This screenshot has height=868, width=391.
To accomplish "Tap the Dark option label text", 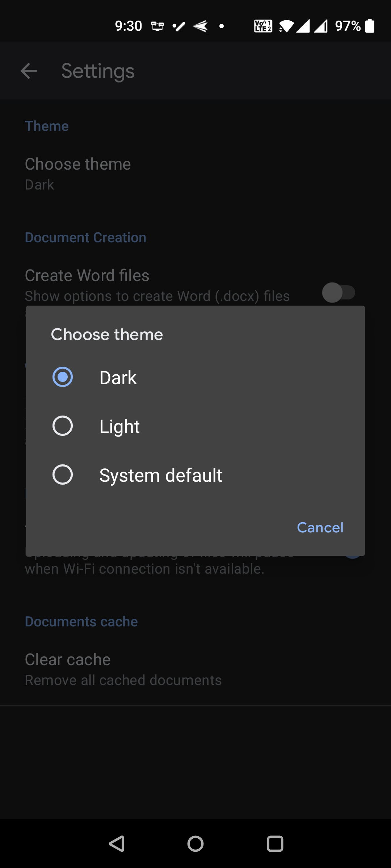I will (118, 378).
